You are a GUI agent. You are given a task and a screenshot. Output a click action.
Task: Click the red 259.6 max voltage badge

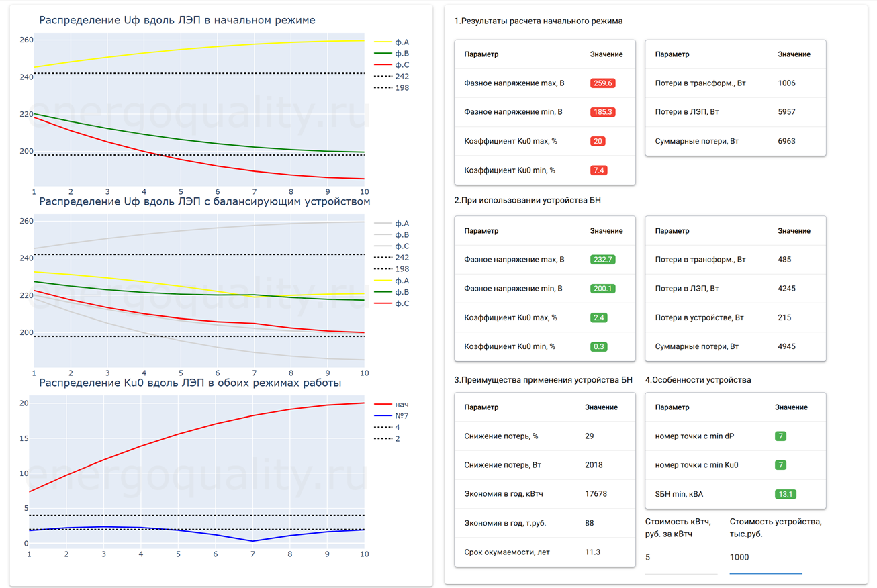click(602, 83)
